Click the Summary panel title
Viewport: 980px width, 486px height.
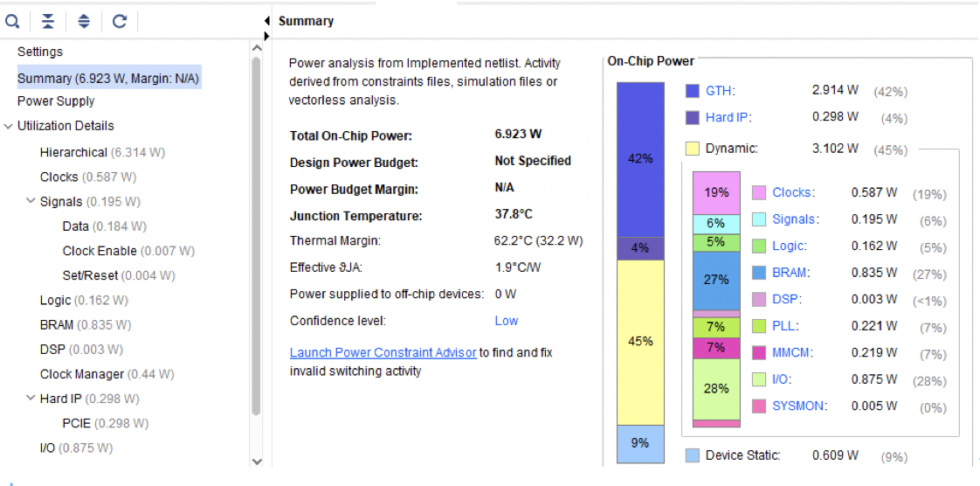306,21
